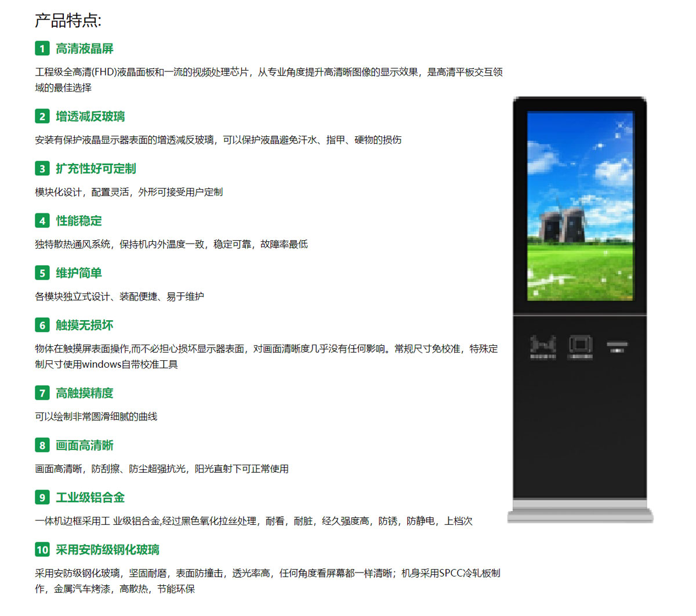Click the 产品特点 page heading

68,20
